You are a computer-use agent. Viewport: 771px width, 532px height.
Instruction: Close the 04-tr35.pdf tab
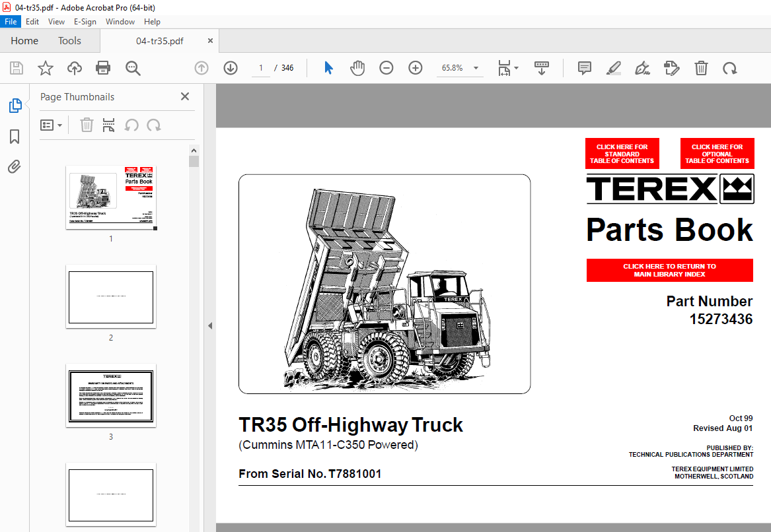[x=211, y=41]
